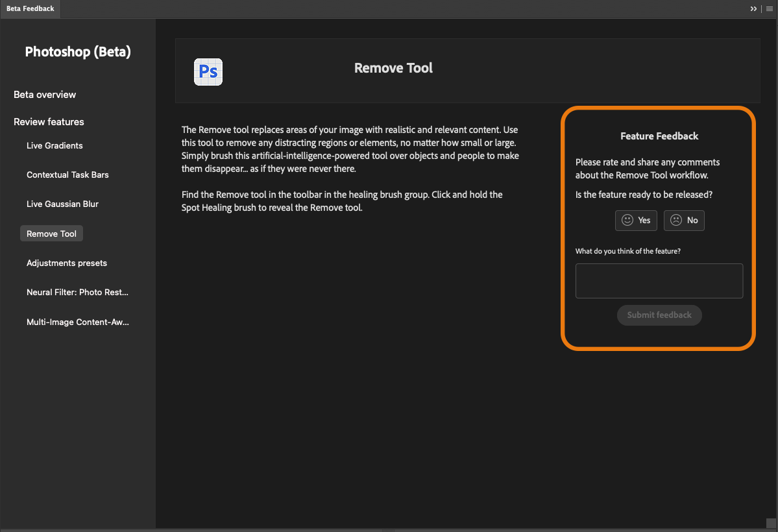Open the Live Gradients feature page
The image size is (778, 532).
pyautogui.click(x=55, y=145)
